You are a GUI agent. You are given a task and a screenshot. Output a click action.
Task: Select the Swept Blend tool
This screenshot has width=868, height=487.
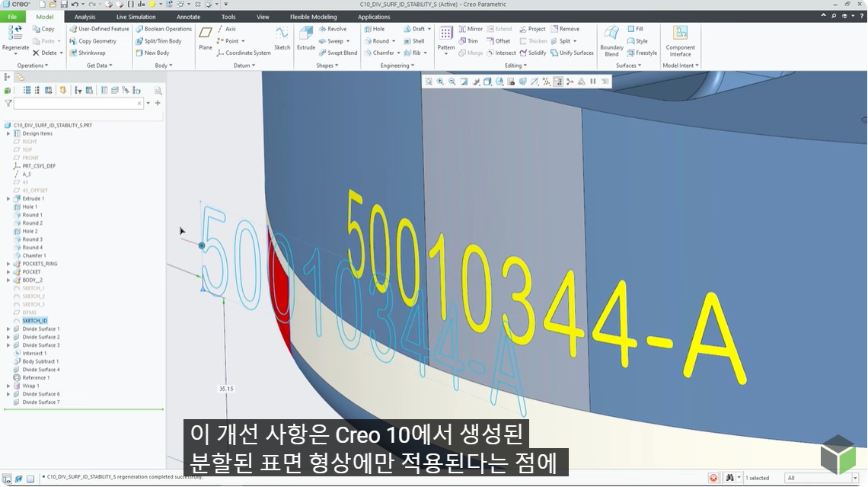[337, 53]
